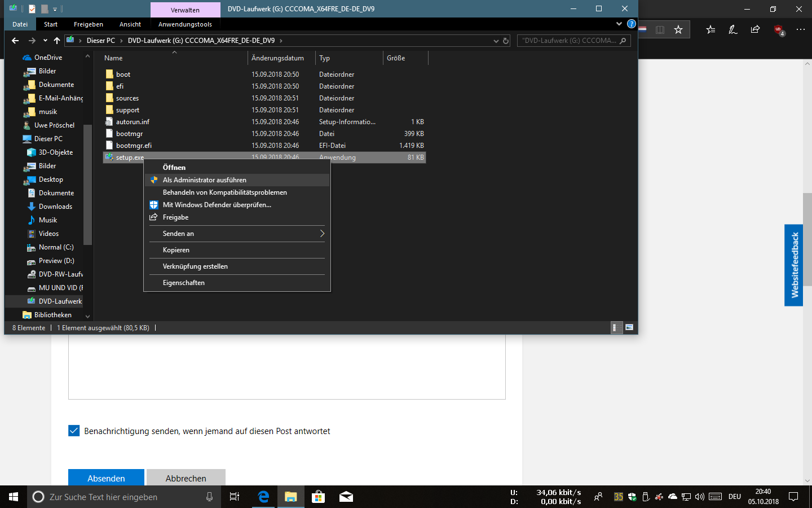Select Verknüpfung erstellen menu entry
812x508 pixels.
pos(237,266)
